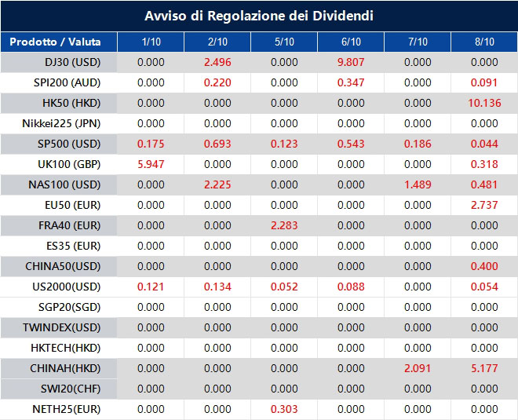Click the DJ30 value 9.807

pos(351,62)
